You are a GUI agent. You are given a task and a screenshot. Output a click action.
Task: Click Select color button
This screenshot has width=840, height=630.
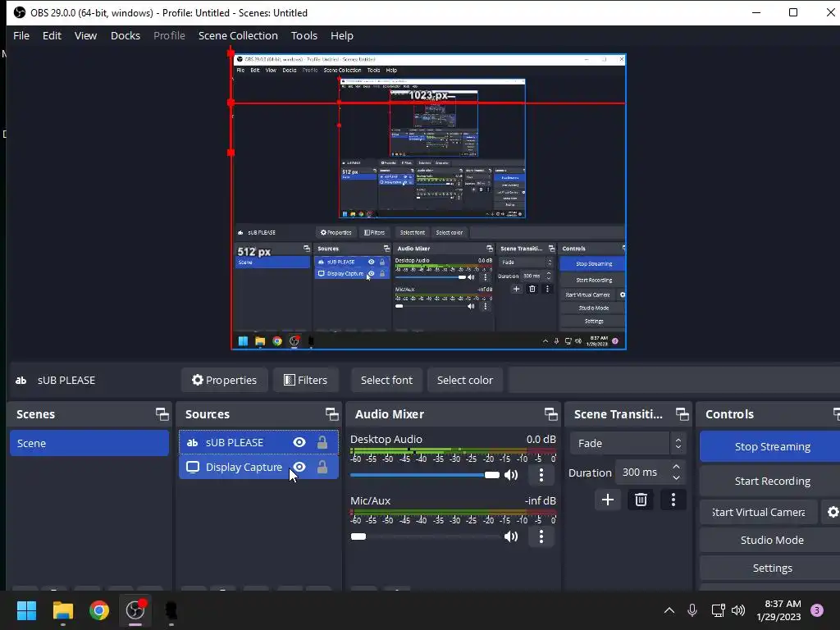pos(465,380)
